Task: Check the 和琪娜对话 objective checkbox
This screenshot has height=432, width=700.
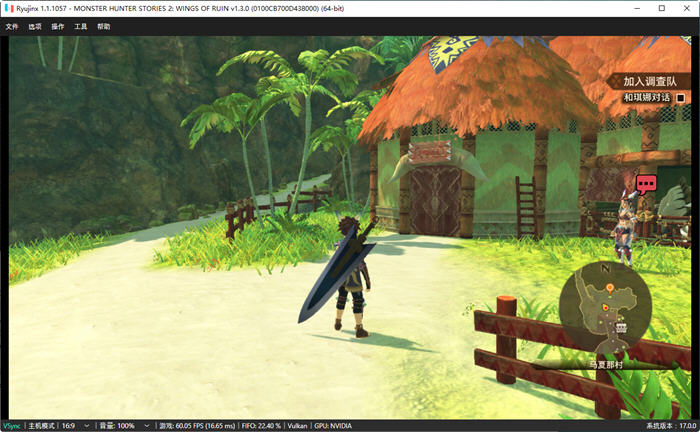Action: (x=680, y=98)
